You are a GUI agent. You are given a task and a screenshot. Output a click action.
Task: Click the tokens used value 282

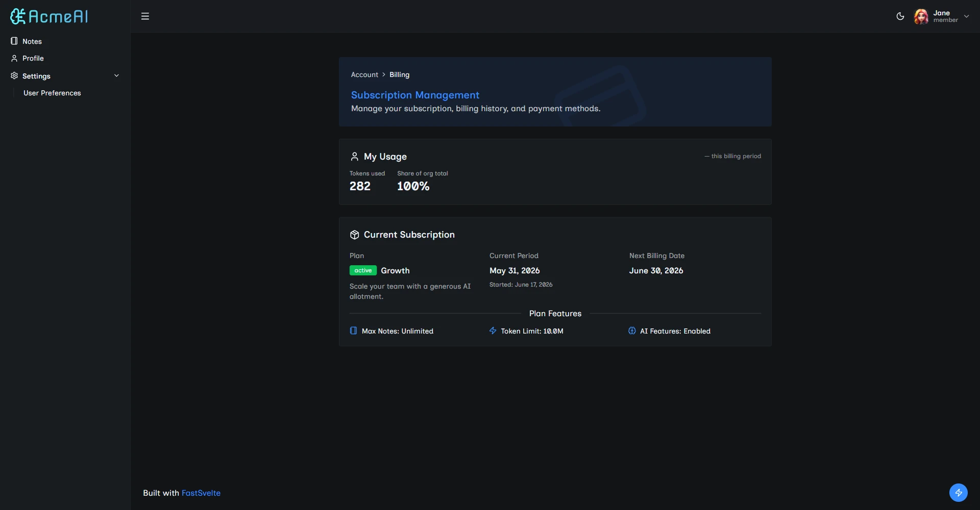[x=360, y=186]
